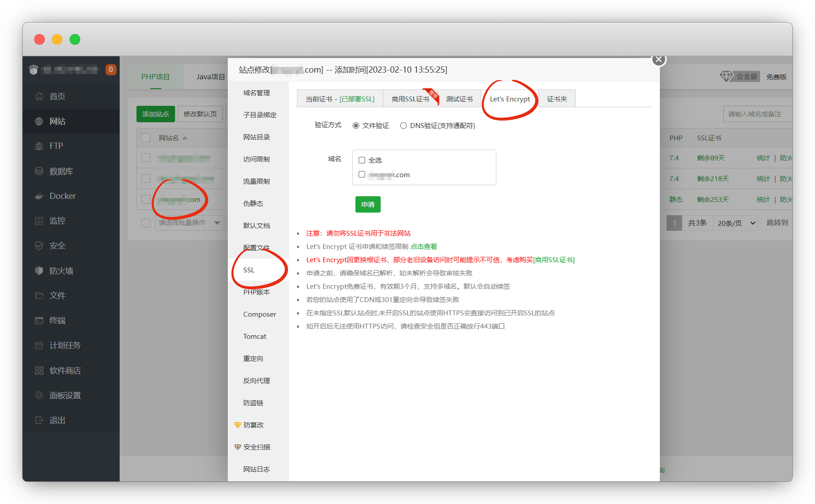Viewport: 815px width, 504px height.
Task: Close the site modification dialog
Action: coord(659,59)
